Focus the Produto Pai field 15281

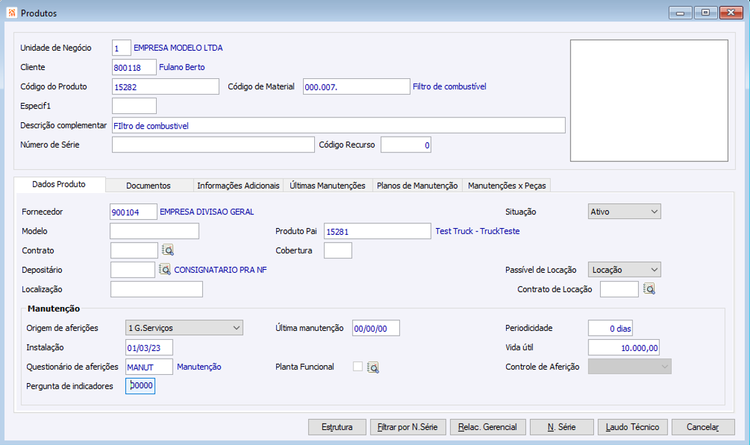point(377,231)
